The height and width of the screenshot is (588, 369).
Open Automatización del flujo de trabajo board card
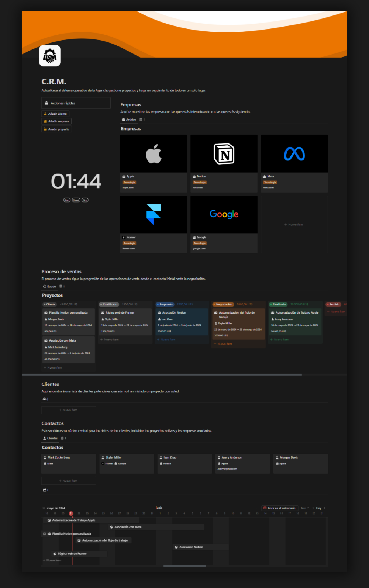[x=239, y=324]
